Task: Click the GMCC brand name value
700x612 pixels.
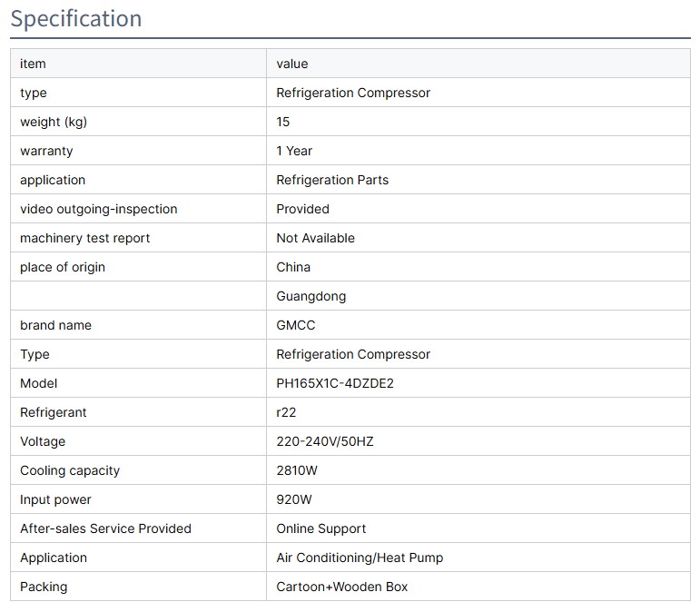Action: click(296, 325)
